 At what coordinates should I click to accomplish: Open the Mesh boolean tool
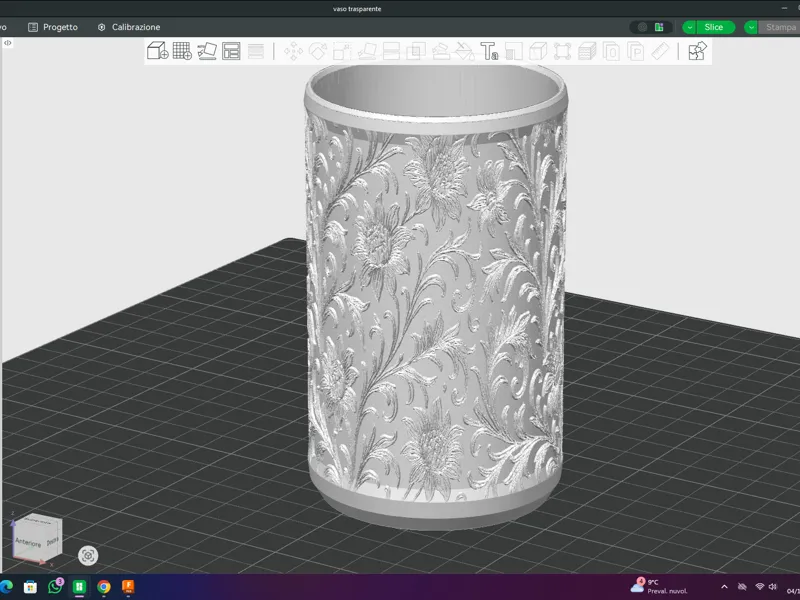point(415,52)
